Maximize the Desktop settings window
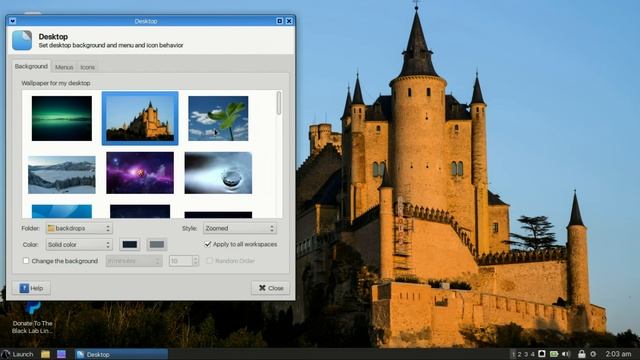Image resolution: width=640 pixels, height=360 pixels. [x=280, y=21]
